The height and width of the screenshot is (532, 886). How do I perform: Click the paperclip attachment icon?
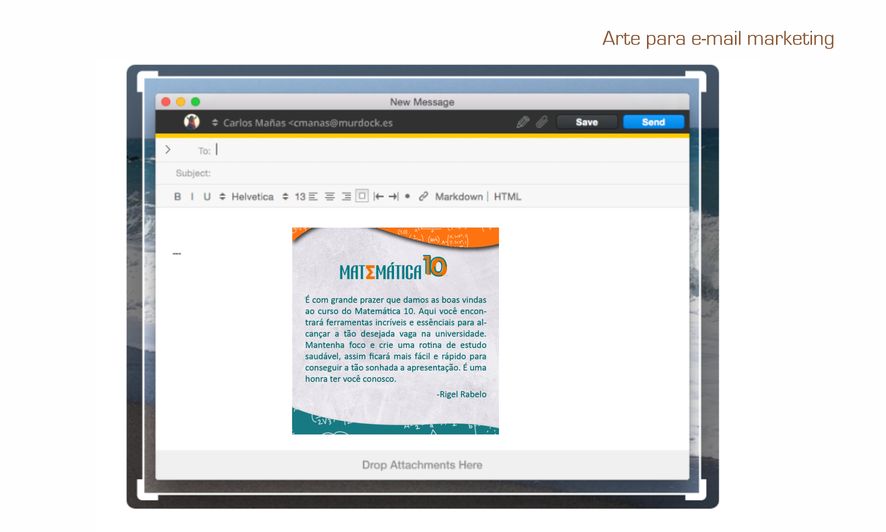541,122
